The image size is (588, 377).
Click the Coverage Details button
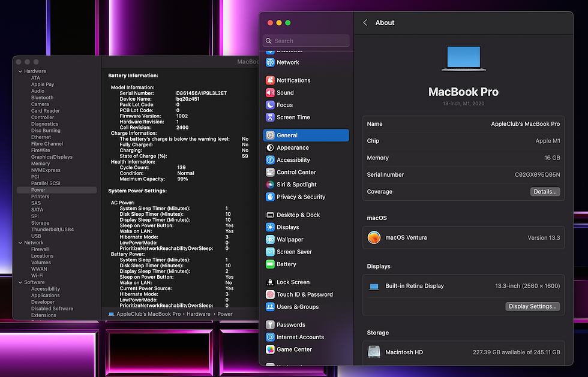[545, 192]
